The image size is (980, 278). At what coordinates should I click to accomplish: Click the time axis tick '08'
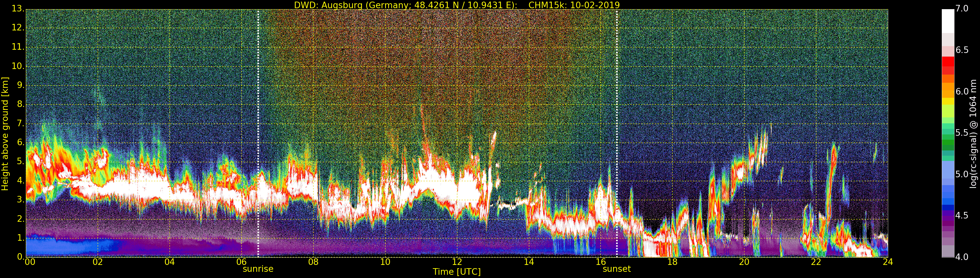tap(313, 262)
